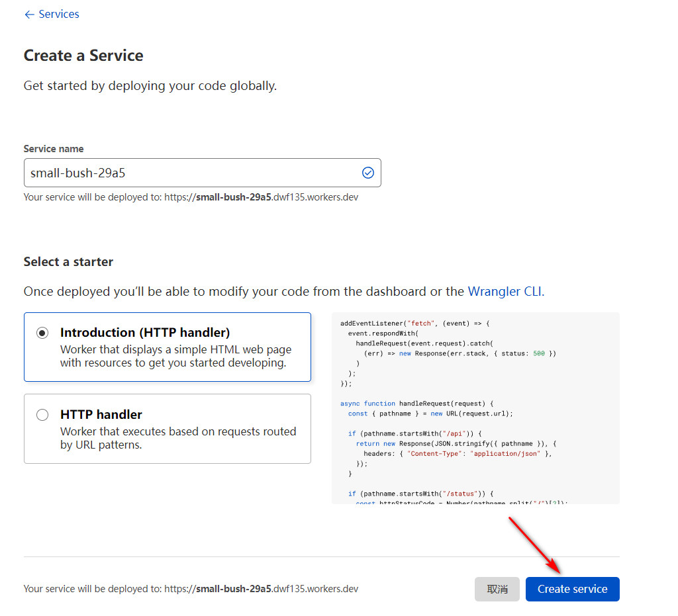Click the deployed URL text in footer
Image resolution: width=678 pixels, height=616 pixels.
(x=191, y=590)
